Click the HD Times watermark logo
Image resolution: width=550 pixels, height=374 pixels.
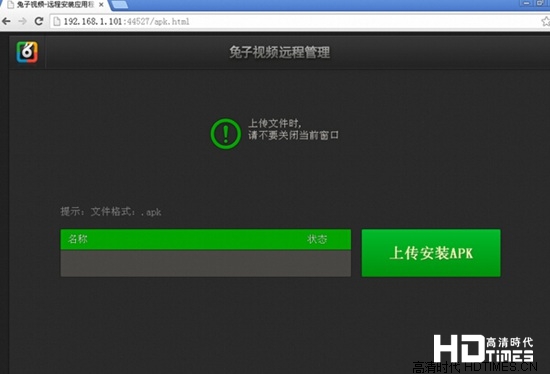click(483, 348)
